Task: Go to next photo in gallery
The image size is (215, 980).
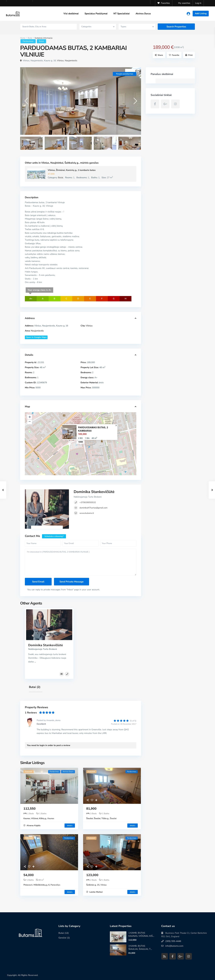Action: point(135,101)
